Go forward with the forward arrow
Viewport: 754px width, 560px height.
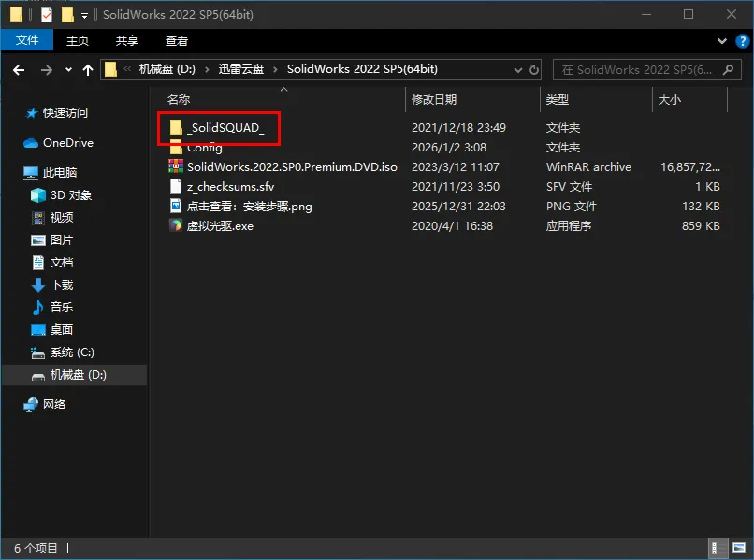pos(47,70)
